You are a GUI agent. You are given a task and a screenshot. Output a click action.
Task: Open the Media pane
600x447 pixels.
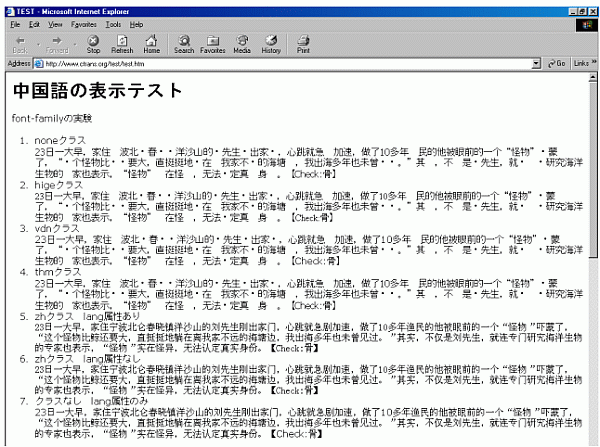coord(242,44)
